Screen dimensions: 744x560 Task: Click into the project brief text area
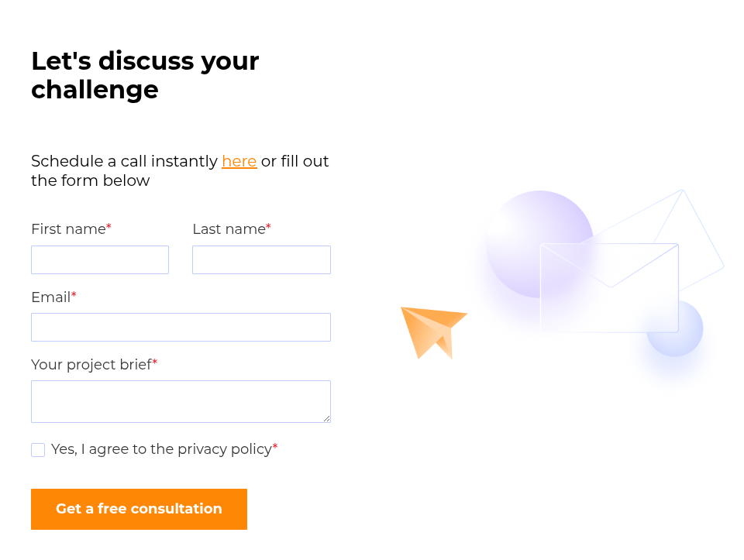coord(181,401)
